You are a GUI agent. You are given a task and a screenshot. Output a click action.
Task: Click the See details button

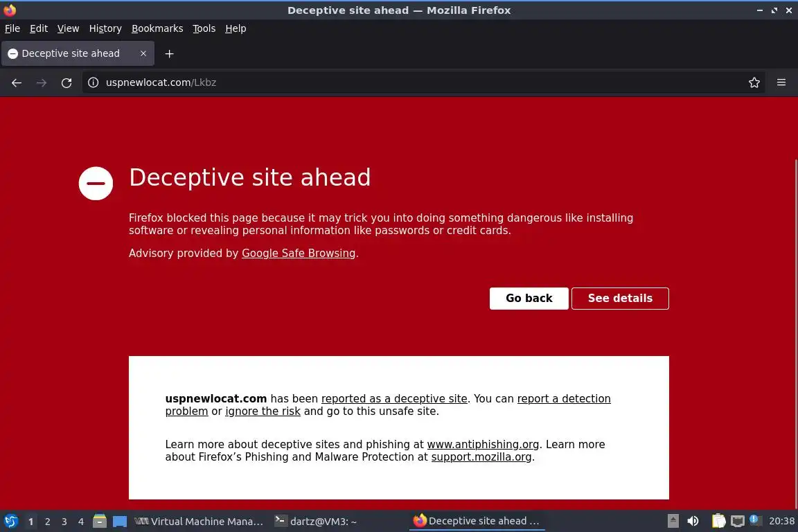(x=620, y=299)
